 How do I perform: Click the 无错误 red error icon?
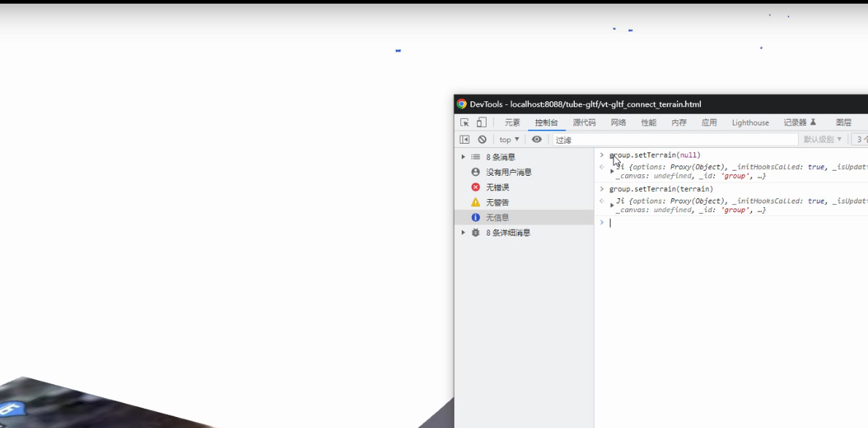click(476, 187)
